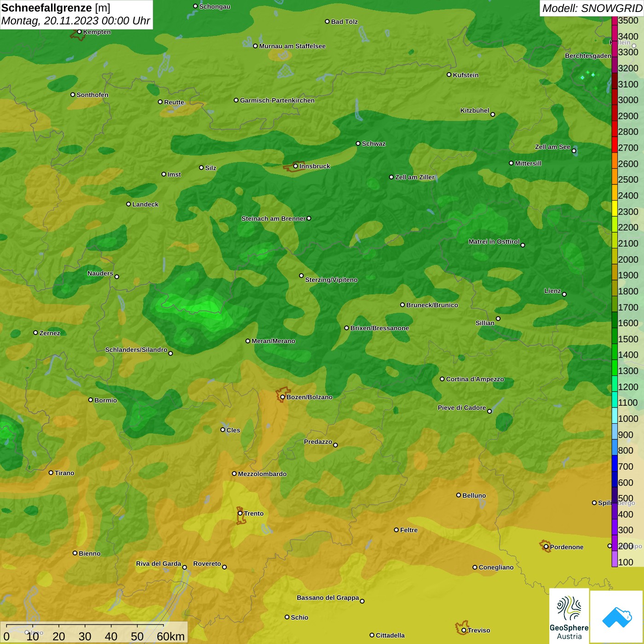Viewport: 644px width, 644px height.
Task: Click the date Montag, 20.11.2023 00:00 Uhr
Action: [x=76, y=21]
